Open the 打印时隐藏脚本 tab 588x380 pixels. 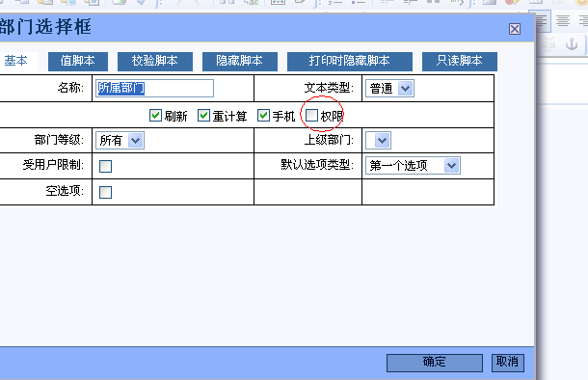[350, 61]
